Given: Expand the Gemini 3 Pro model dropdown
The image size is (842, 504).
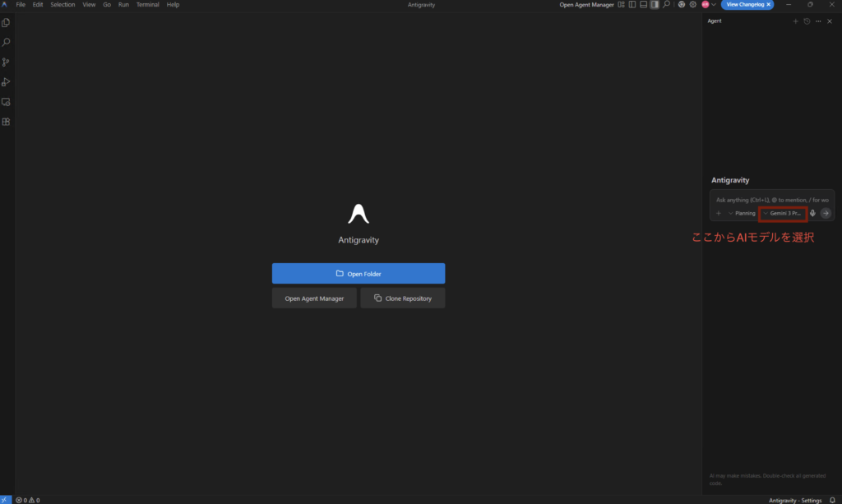Looking at the screenshot, I should (x=784, y=213).
